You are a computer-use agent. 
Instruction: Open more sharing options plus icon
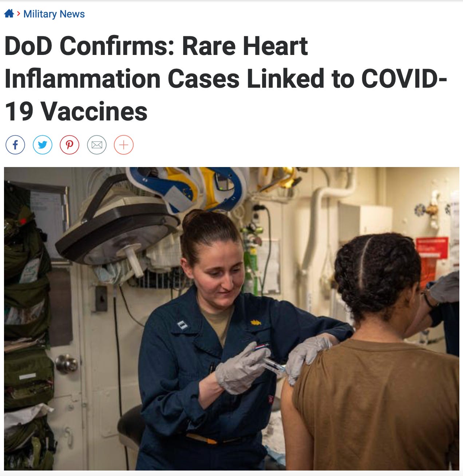click(x=124, y=145)
